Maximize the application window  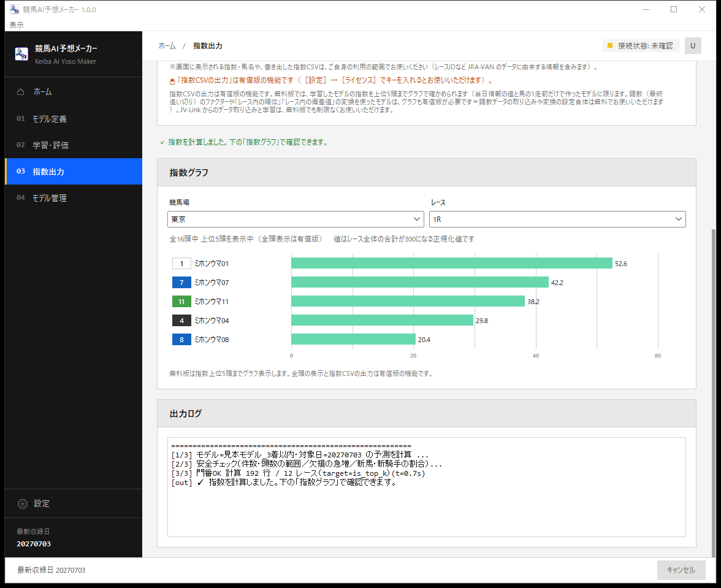[x=674, y=9]
